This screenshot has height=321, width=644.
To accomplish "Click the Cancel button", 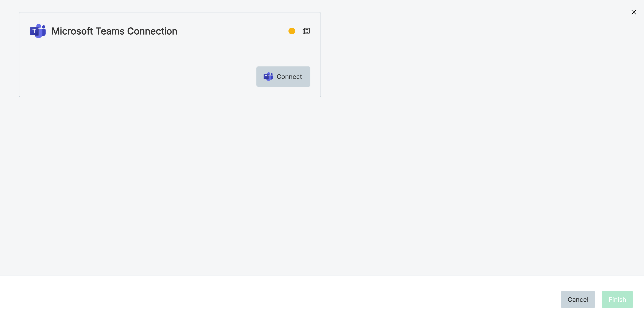I will click(578, 299).
